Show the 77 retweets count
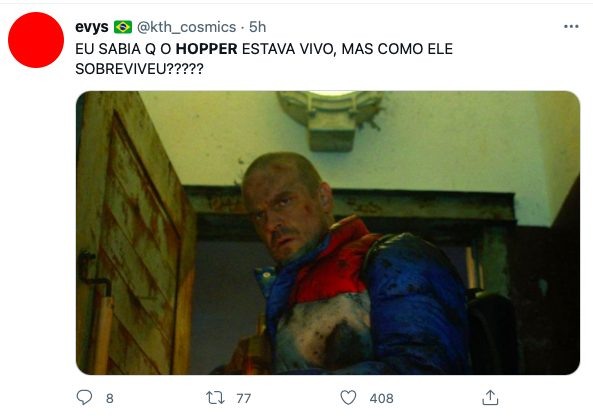Image resolution: width=593 pixels, height=419 pixels. (x=244, y=398)
